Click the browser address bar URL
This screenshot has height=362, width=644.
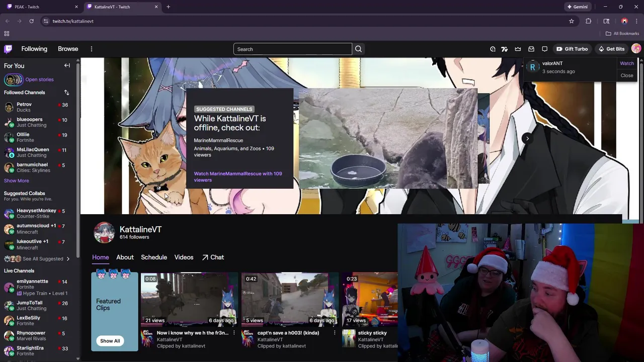[x=73, y=21]
